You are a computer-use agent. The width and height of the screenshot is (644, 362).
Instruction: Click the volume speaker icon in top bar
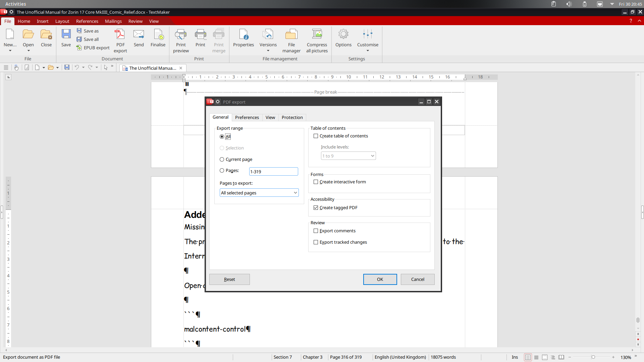569,4
